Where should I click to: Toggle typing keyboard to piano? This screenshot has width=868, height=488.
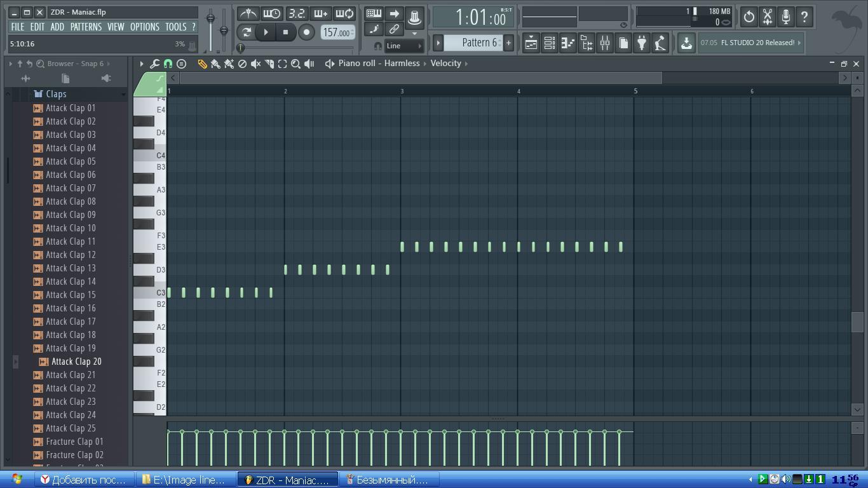pos(374,14)
